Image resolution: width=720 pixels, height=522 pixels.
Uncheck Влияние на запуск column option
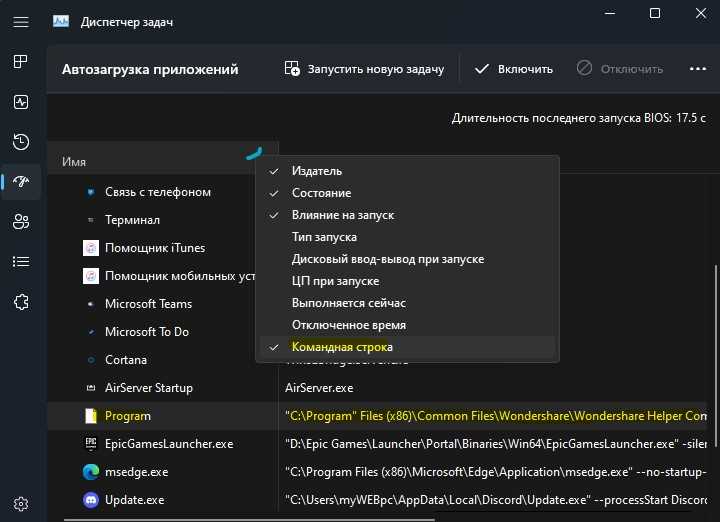pos(407,215)
